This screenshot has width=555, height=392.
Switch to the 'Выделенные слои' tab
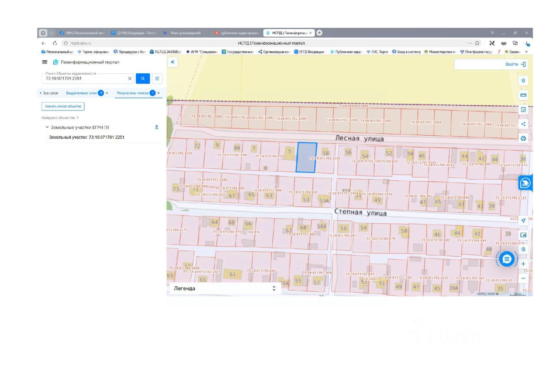[81, 93]
